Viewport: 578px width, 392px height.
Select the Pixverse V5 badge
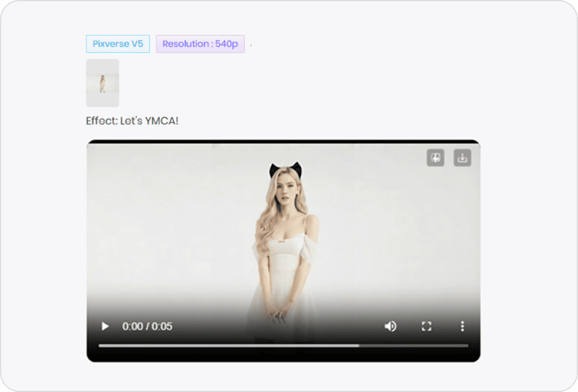pyautogui.click(x=117, y=43)
